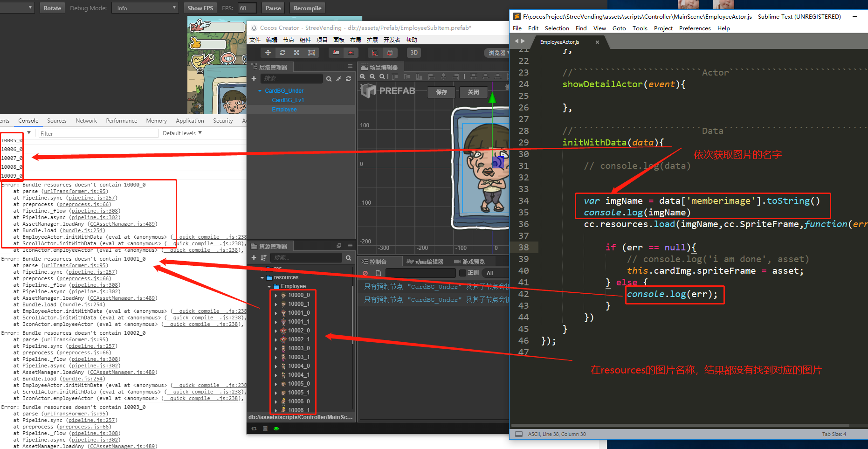The width and height of the screenshot is (868, 449).
Task: Go to next tab arrow in Sublime Text
Action: pos(523,41)
